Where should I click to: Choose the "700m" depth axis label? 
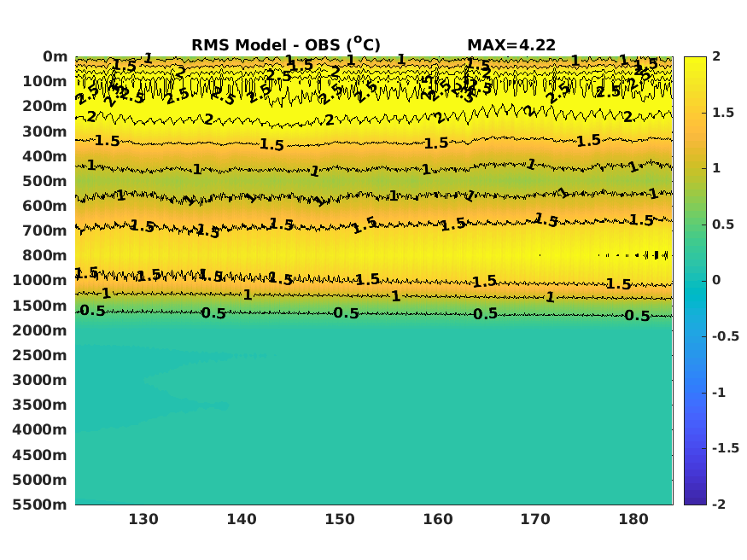44,230
